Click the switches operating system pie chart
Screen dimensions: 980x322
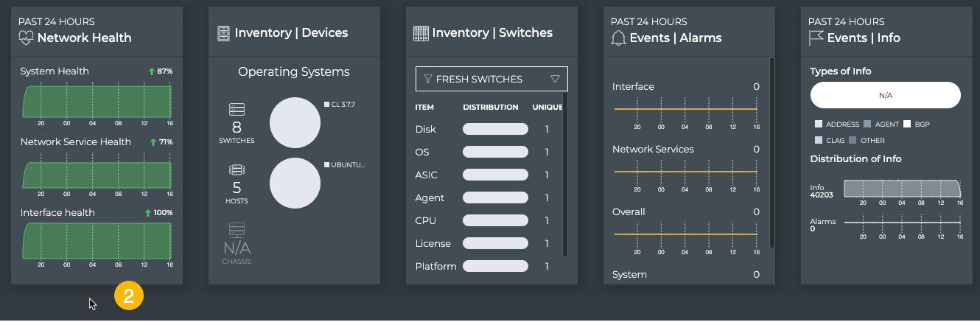[x=295, y=123]
